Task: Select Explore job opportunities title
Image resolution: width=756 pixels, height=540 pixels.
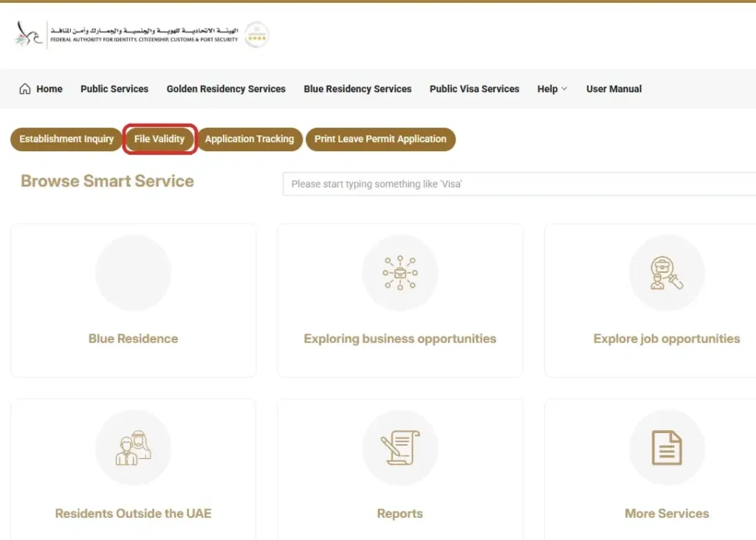Action: click(x=667, y=339)
